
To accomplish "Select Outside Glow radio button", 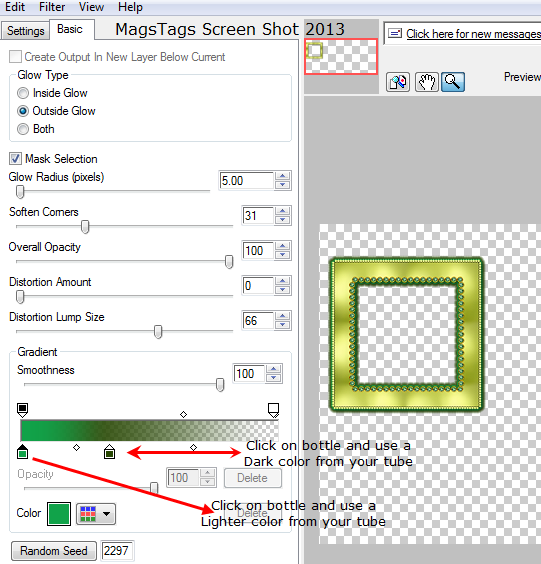I will tap(23, 111).
